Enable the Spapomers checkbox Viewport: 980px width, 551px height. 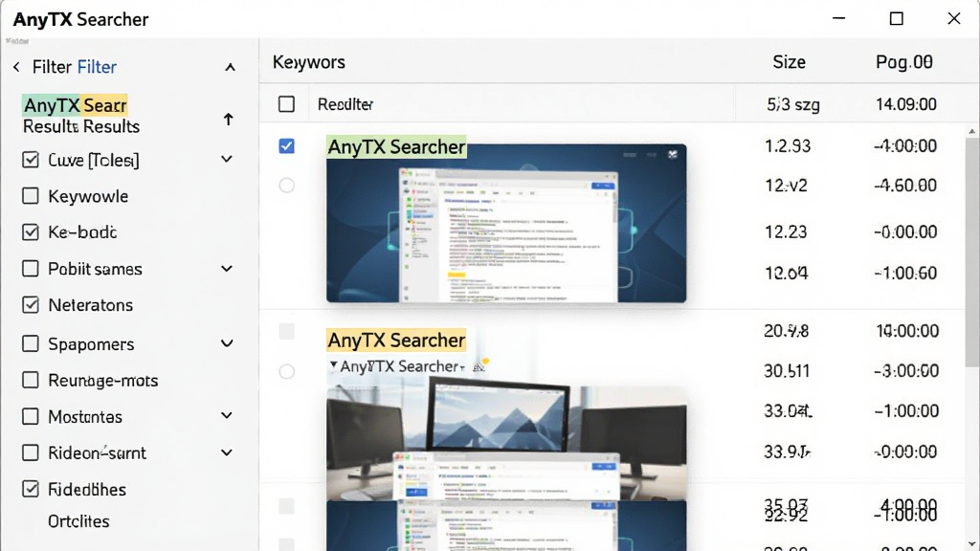tap(30, 343)
